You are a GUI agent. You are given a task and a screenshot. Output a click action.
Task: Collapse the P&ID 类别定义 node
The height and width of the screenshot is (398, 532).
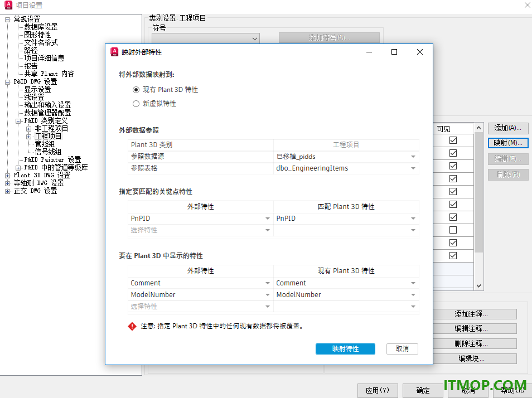18,121
